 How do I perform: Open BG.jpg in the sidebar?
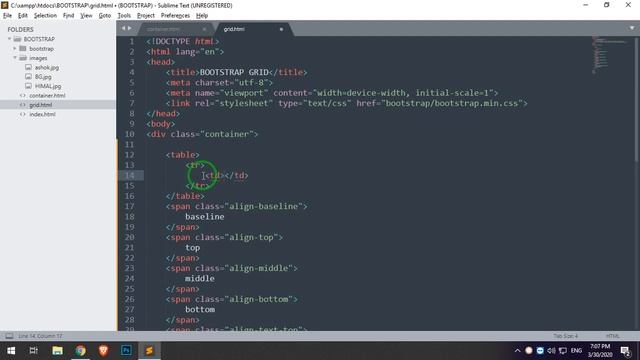43,77
